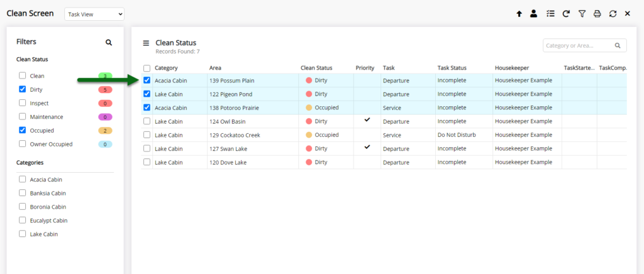Image resolution: width=644 pixels, height=274 pixels.
Task: Check the row for 129 Cockatoo Creek
Action: coord(147,134)
